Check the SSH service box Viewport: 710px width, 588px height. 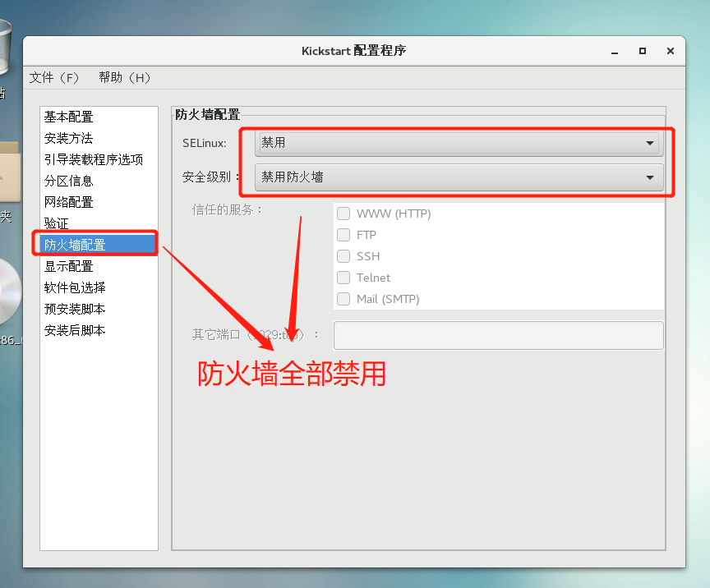click(x=343, y=256)
